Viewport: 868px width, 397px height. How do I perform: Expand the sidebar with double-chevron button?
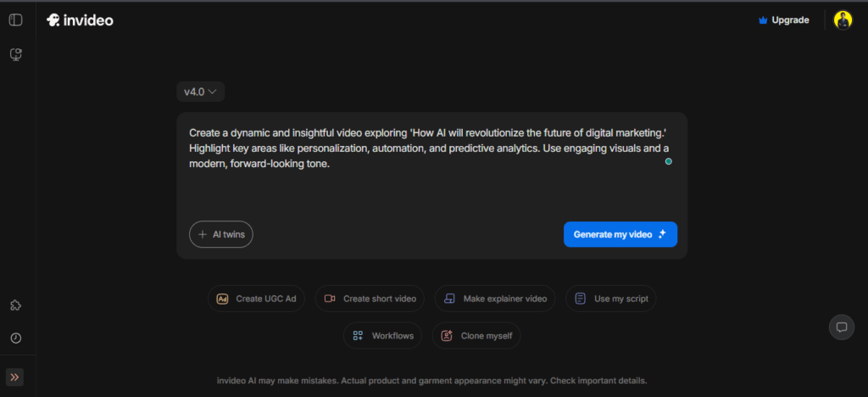click(x=15, y=377)
